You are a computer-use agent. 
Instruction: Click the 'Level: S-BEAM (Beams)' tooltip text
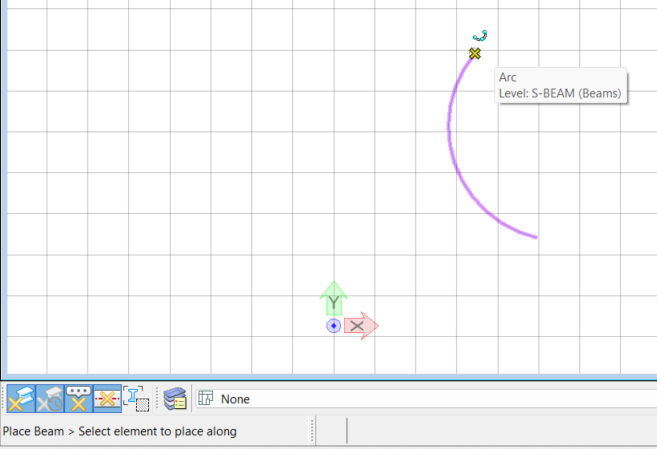pos(560,93)
